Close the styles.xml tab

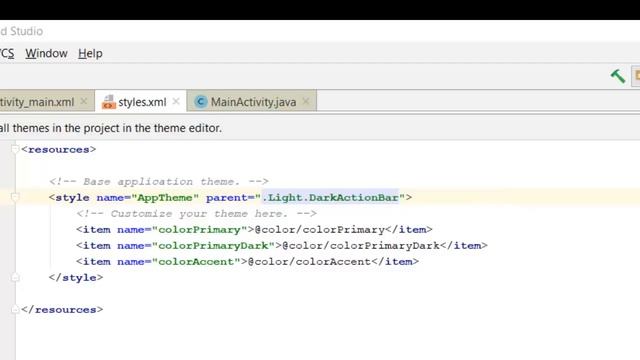pyautogui.click(x=176, y=101)
